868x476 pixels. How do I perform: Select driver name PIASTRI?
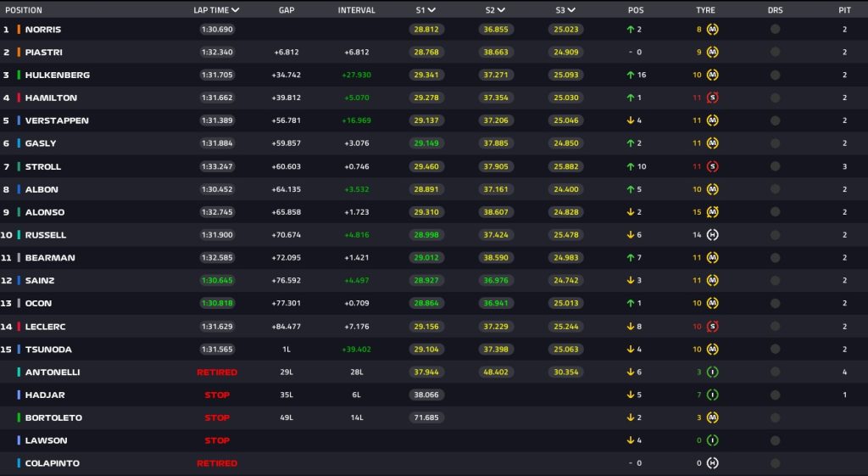43,52
